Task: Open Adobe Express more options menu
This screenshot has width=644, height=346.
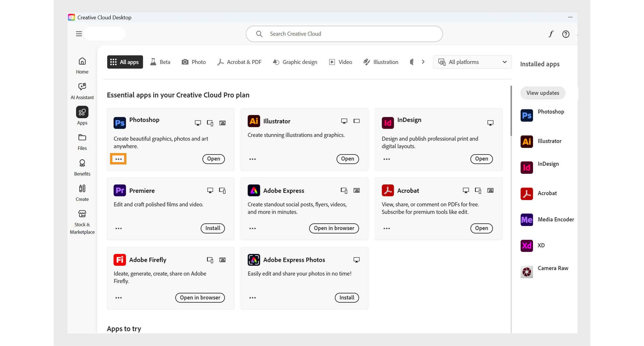Action: (x=253, y=228)
